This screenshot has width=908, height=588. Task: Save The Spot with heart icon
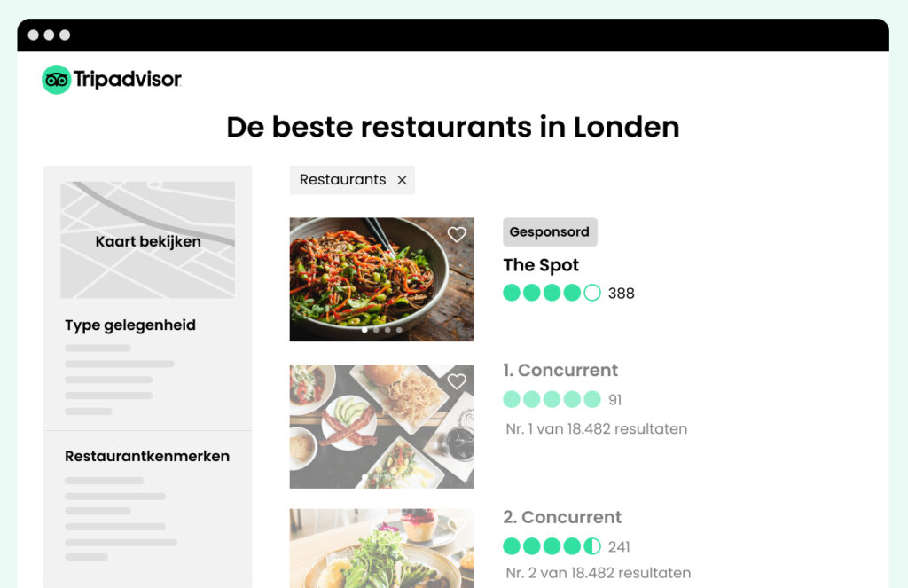tap(457, 234)
